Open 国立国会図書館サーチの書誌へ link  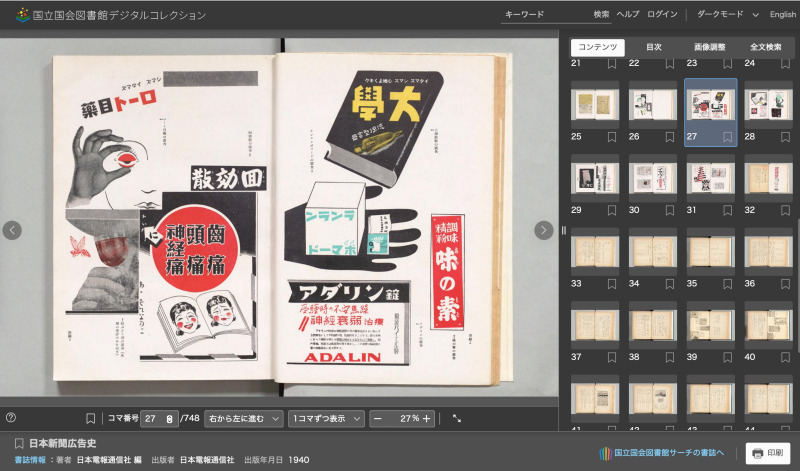tap(669, 453)
